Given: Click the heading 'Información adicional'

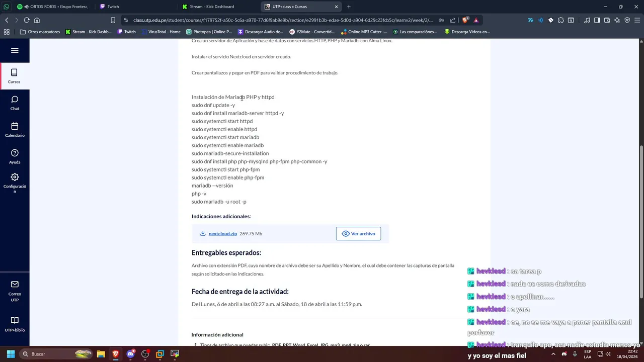Looking at the screenshot, I should (217, 334).
